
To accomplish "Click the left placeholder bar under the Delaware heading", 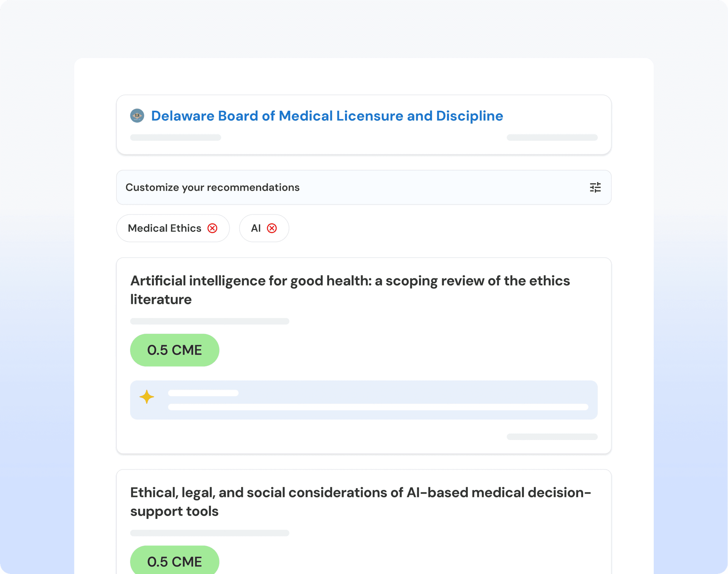I will [x=176, y=137].
